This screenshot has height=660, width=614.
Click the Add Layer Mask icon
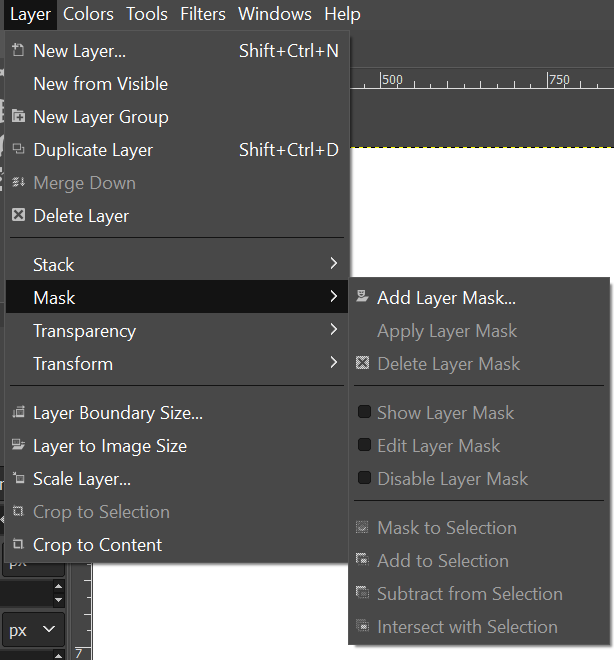click(362, 296)
